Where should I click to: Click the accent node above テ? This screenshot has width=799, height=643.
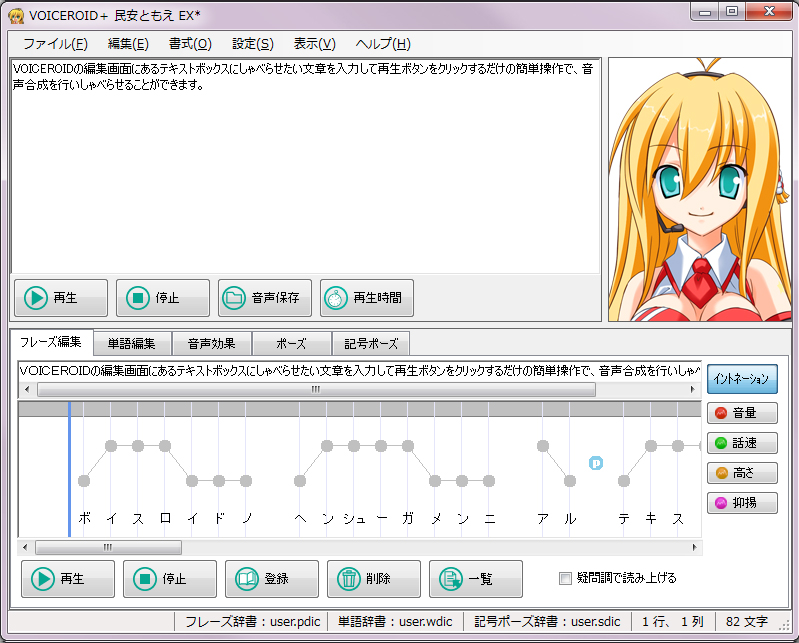click(624, 480)
